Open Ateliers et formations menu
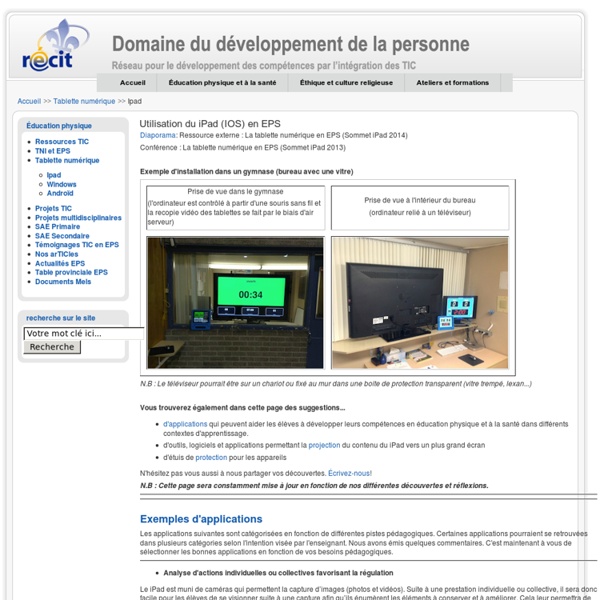This screenshot has width=600, height=600. coord(452,83)
